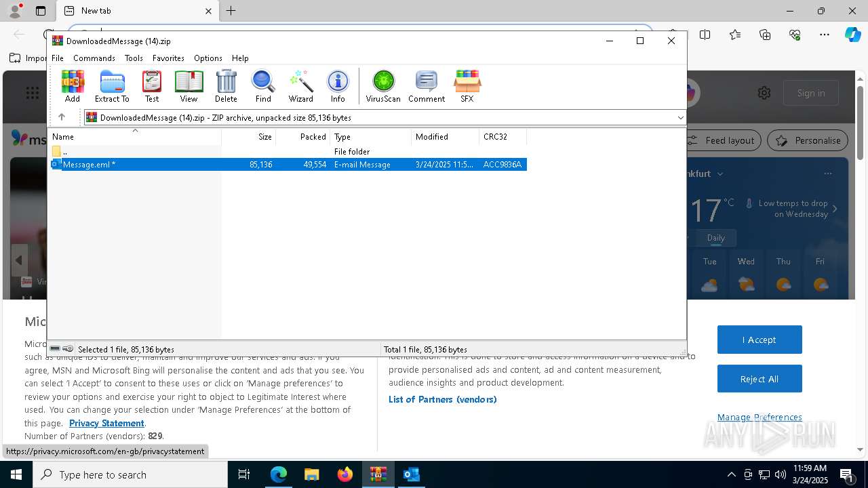The height and width of the screenshot is (488, 868).
Task: Click the taskbar search box
Action: [x=130, y=474]
